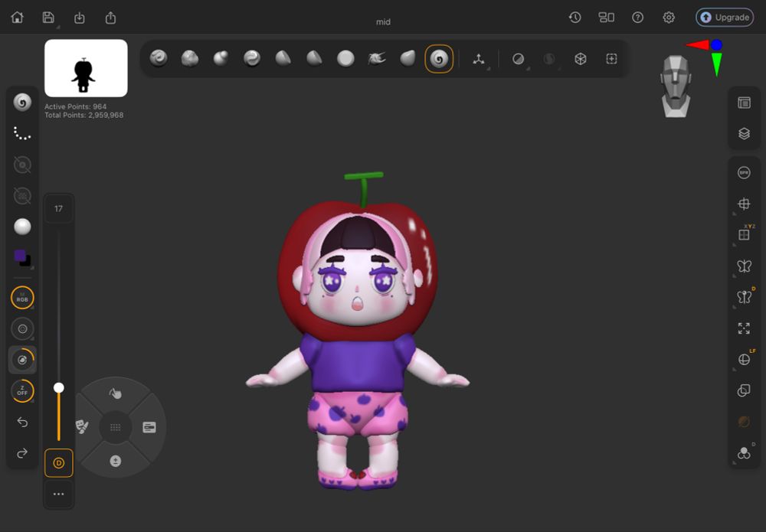Open the interface layout icon beside help
The width and height of the screenshot is (766, 532).
606,18
